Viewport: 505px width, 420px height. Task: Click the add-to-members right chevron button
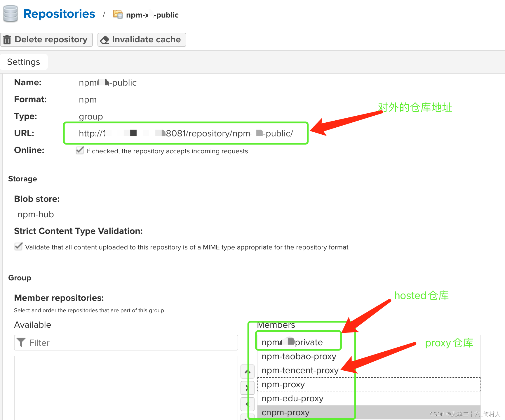(x=247, y=388)
